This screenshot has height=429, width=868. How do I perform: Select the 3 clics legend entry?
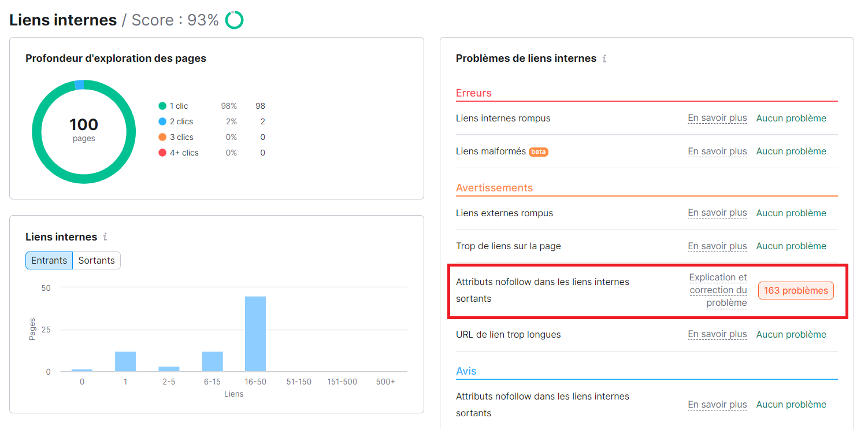coord(176,137)
